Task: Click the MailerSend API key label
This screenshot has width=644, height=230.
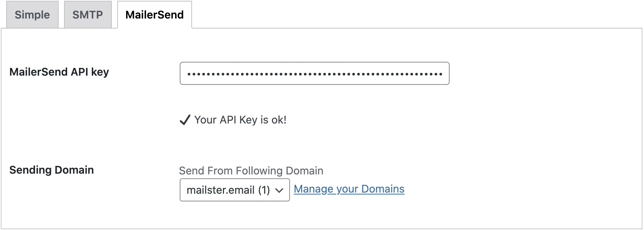Action: coord(59,72)
